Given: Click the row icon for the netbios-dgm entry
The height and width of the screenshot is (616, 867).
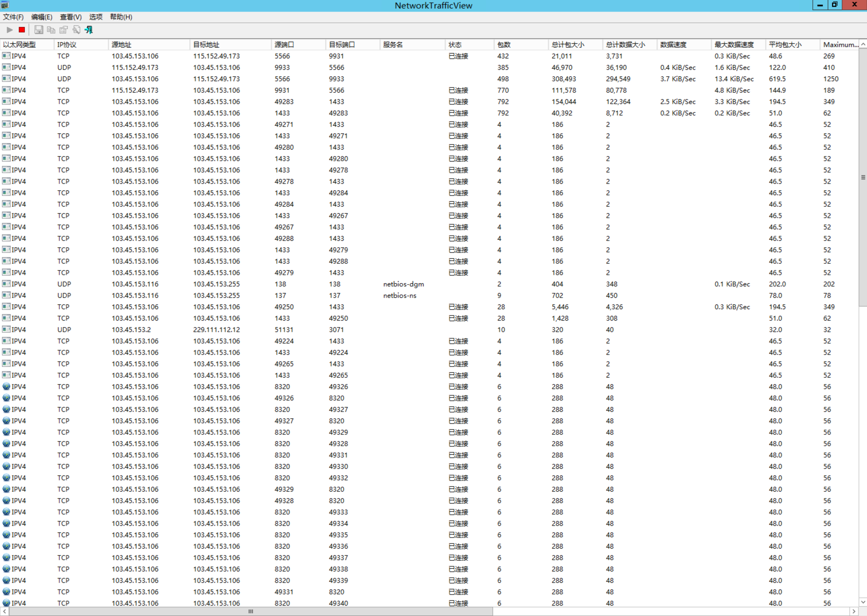Looking at the screenshot, I should (6, 284).
